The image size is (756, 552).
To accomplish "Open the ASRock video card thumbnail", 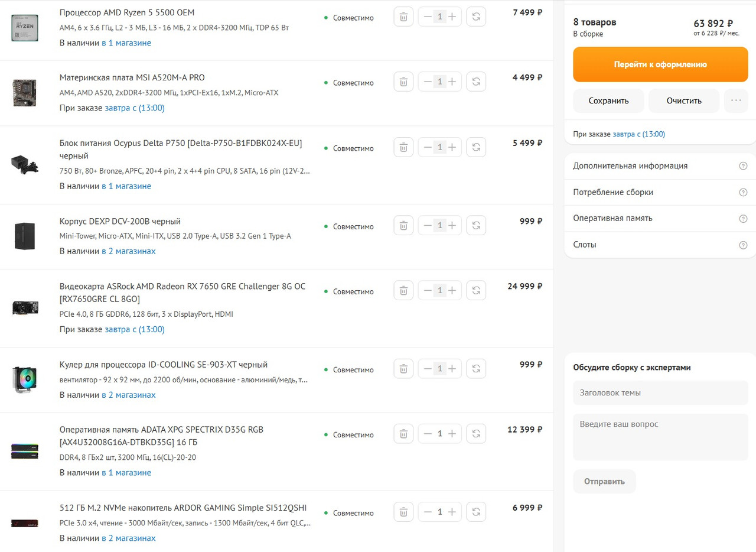I will point(25,308).
